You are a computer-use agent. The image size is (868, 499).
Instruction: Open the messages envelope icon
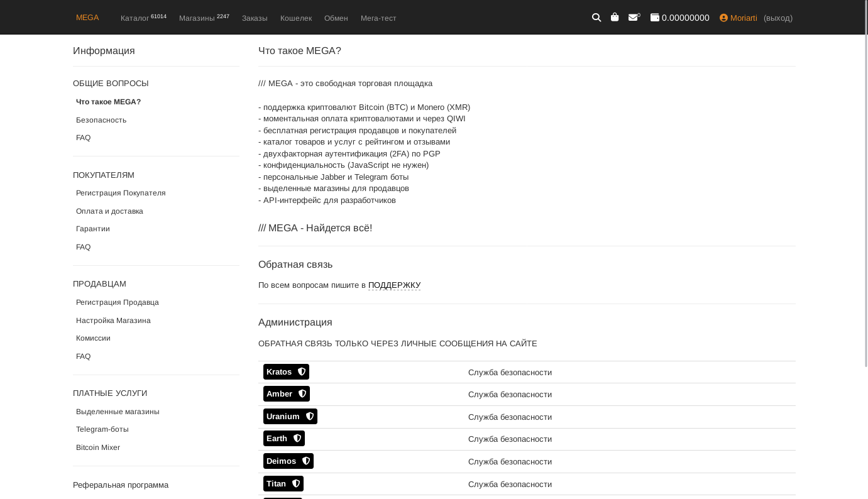(633, 18)
